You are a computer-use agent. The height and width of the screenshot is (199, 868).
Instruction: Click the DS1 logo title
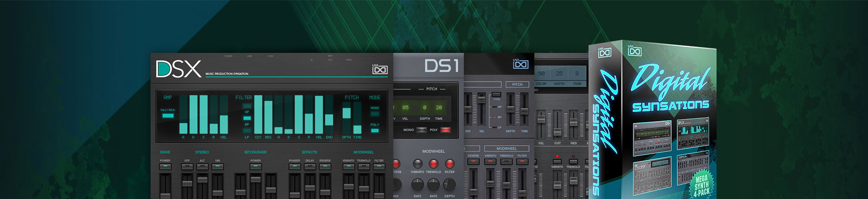[442, 66]
